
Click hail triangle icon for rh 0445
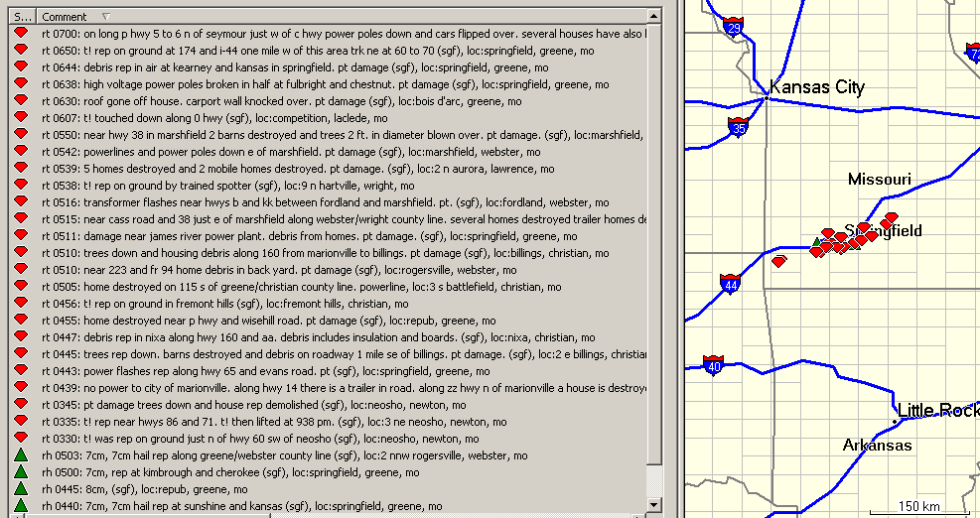coord(20,489)
